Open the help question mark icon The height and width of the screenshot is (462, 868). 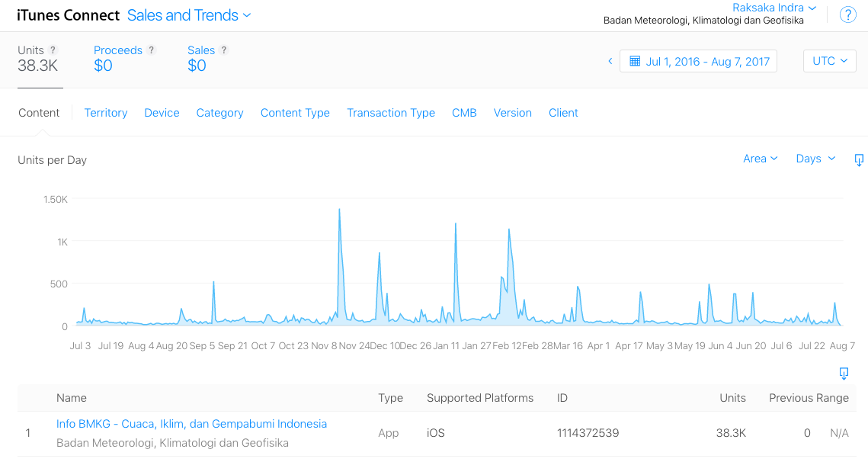pos(847,15)
